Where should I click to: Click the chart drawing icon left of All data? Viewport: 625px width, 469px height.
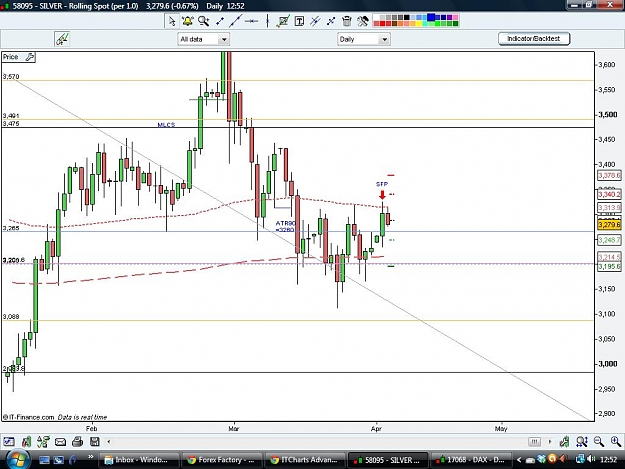62,39
